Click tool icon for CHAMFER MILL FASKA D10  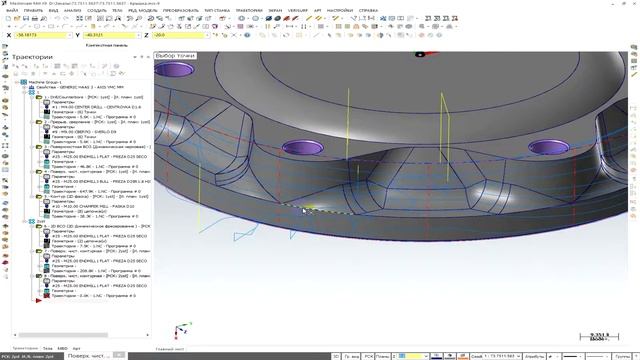(47, 206)
